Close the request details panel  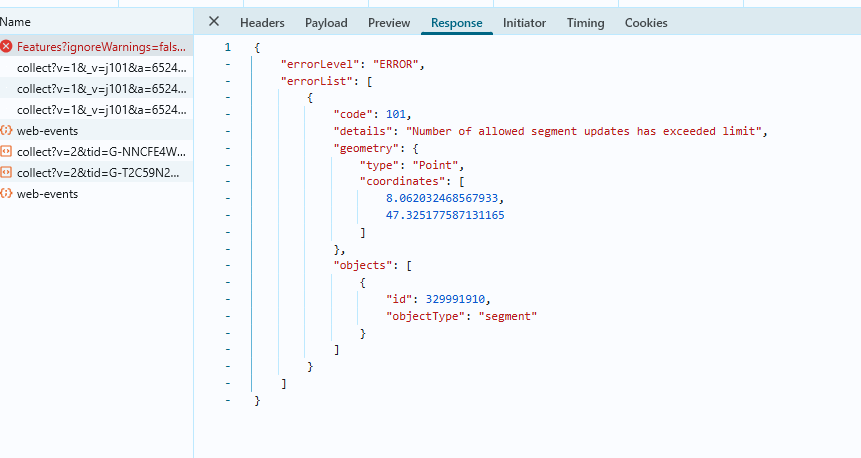pos(214,22)
